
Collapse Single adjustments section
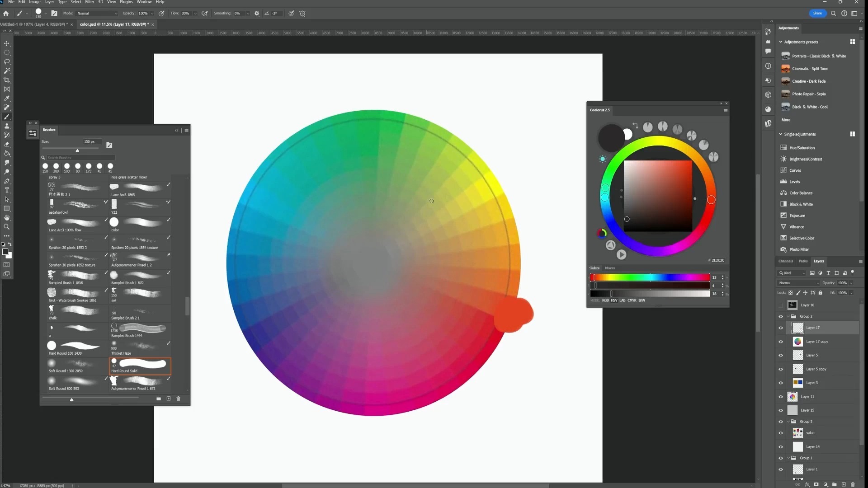(781, 134)
